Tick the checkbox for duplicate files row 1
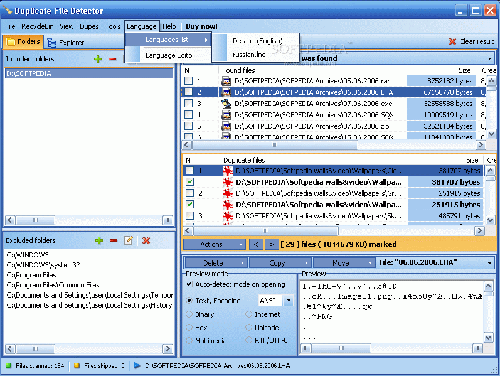The image size is (500, 376). pyautogui.click(x=190, y=171)
